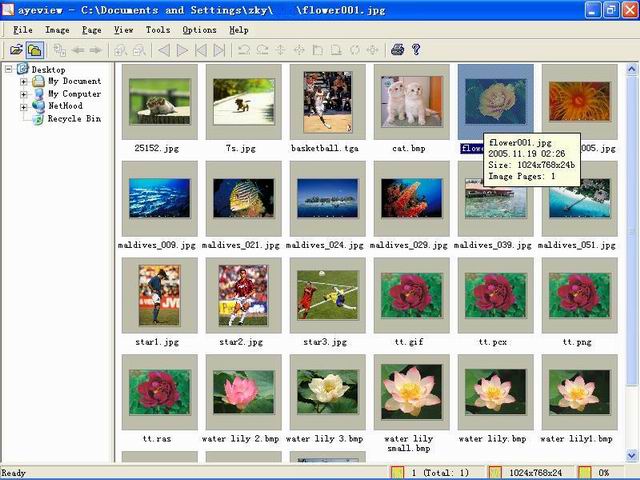
Task: Expand the My Computer tree node
Action: click(23, 94)
